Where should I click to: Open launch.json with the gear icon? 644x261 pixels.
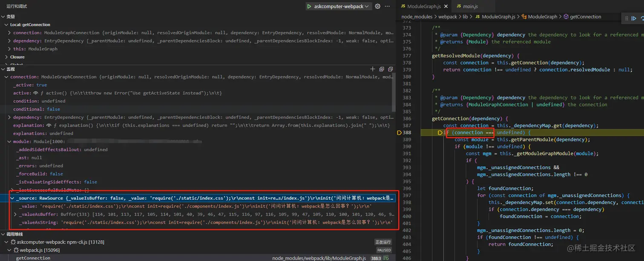pyautogui.click(x=377, y=6)
